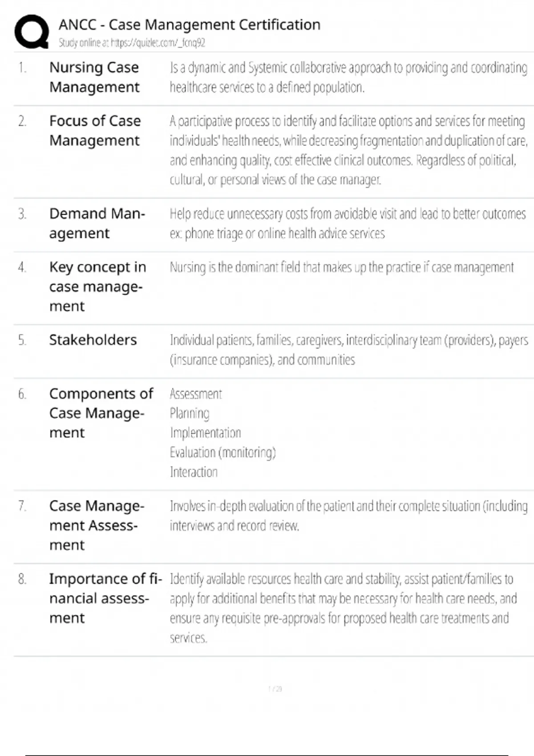Click the ANCC Case Management Certification title
This screenshot has width=534, height=756.
point(190,24)
